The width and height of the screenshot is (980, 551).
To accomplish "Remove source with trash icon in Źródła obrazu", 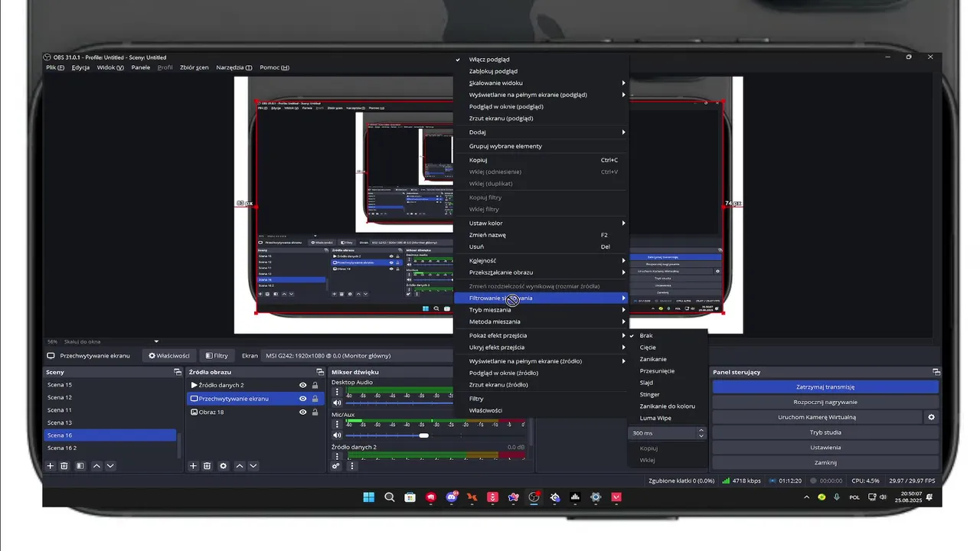I will (x=207, y=465).
